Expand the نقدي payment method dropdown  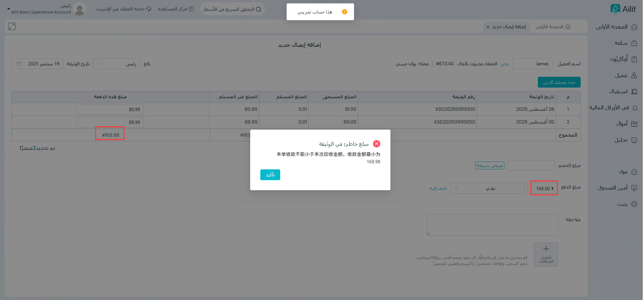487,188
